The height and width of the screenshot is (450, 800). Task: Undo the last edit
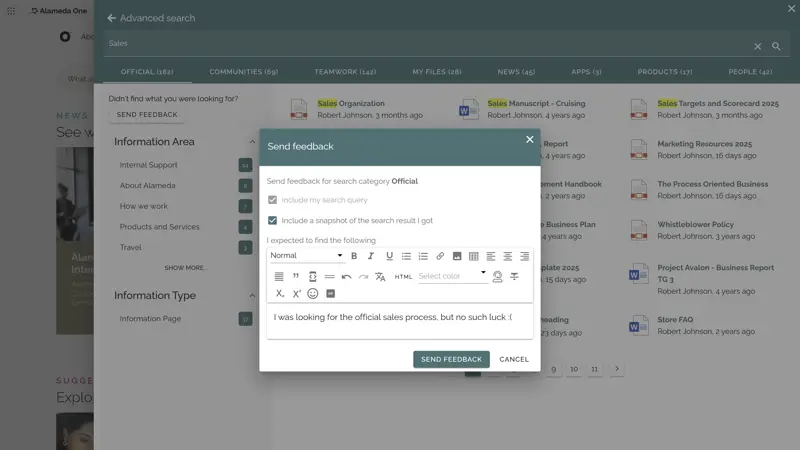click(x=346, y=277)
